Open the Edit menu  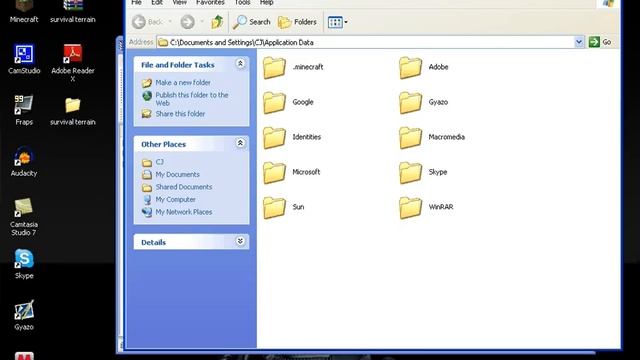(x=157, y=3)
